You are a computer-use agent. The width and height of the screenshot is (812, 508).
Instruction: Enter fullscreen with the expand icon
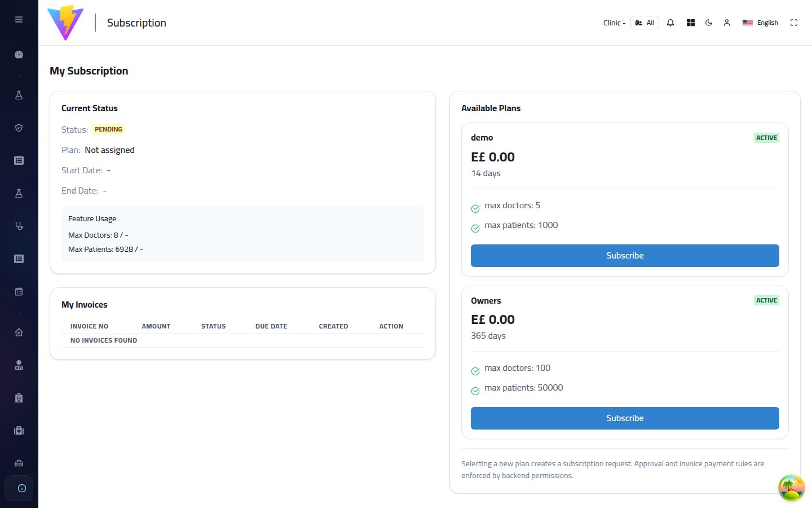tap(794, 23)
